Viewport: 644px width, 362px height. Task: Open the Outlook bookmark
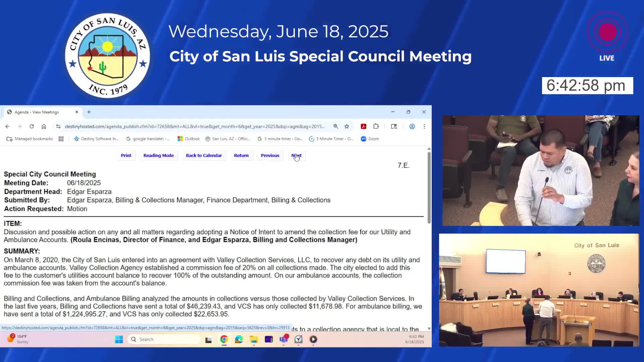[189, 139]
